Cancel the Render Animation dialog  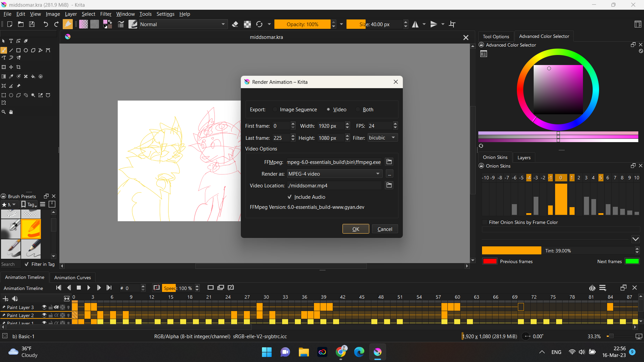[x=385, y=229]
